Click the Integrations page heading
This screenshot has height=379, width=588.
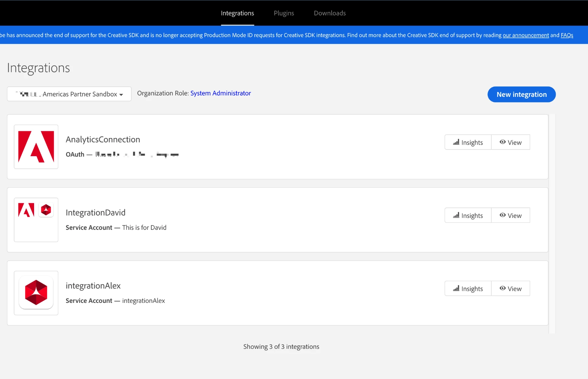[39, 68]
